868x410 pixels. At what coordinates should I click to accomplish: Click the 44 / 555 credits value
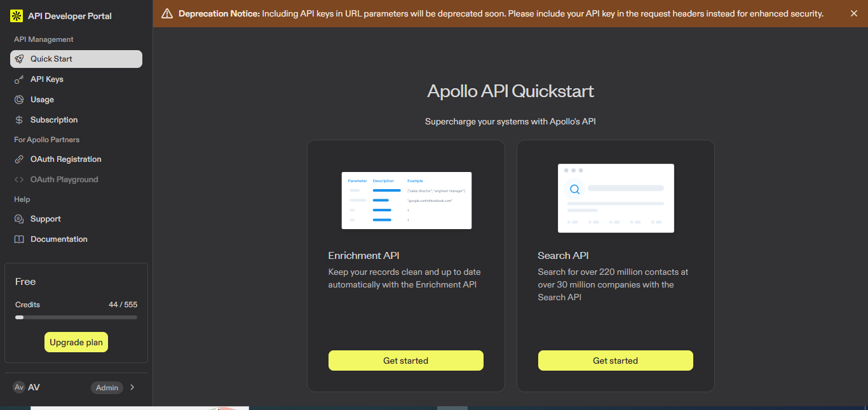coord(123,305)
